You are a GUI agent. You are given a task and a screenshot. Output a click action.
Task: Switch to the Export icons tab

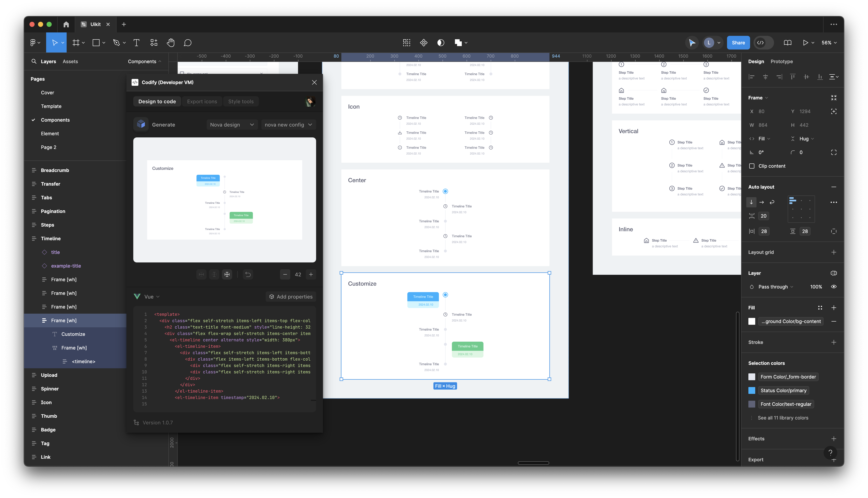pos(202,102)
